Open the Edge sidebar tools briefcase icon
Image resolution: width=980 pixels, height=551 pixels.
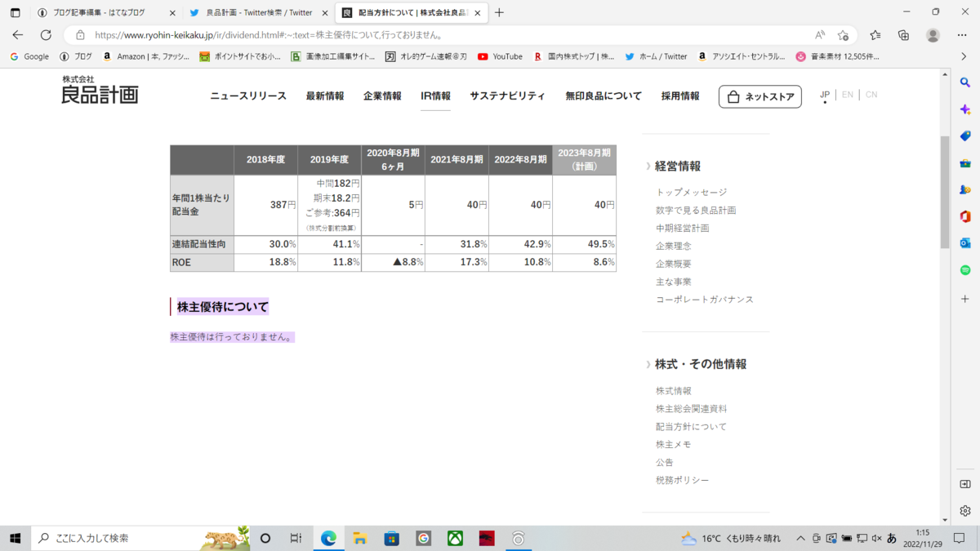pyautogui.click(x=965, y=163)
